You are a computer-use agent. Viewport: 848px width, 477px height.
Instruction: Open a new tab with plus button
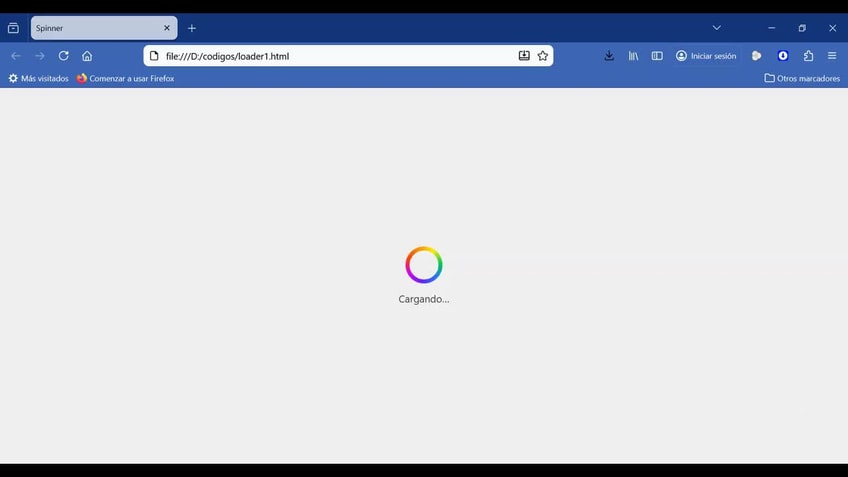coord(192,28)
